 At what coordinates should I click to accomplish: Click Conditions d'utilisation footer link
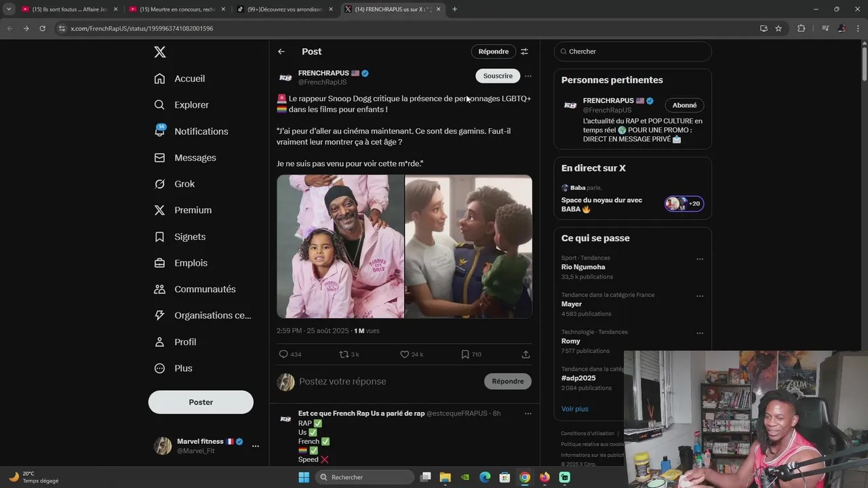tap(587, 434)
